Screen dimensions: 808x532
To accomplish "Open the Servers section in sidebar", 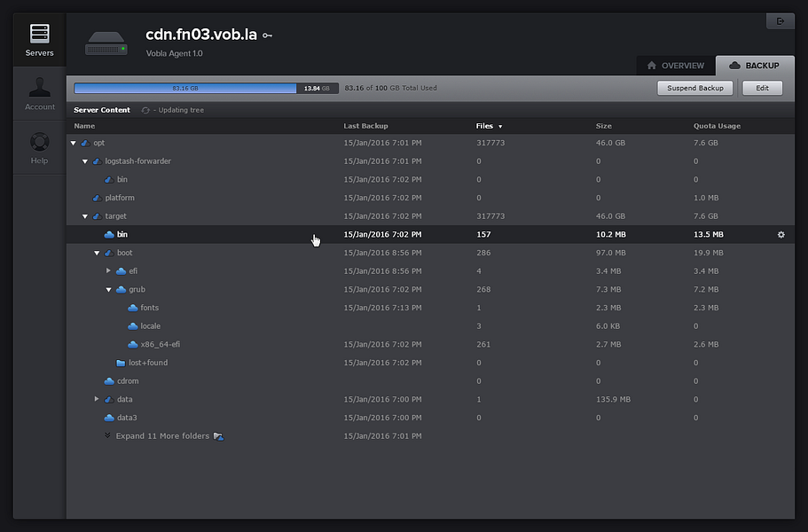I will (x=39, y=40).
